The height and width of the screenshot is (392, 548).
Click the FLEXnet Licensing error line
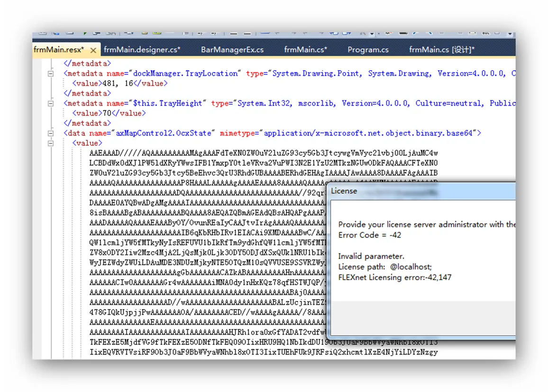coord(394,277)
